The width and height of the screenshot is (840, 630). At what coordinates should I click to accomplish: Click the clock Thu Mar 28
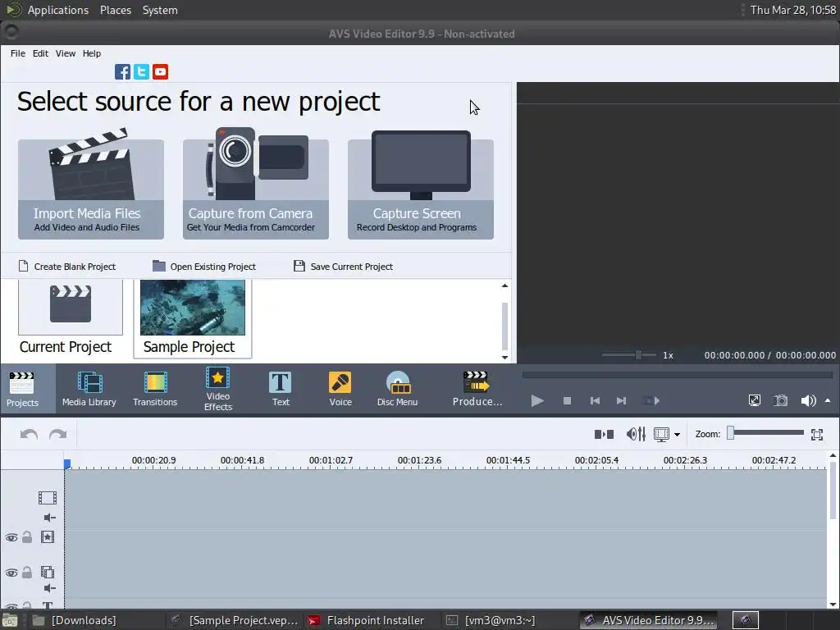[792, 10]
